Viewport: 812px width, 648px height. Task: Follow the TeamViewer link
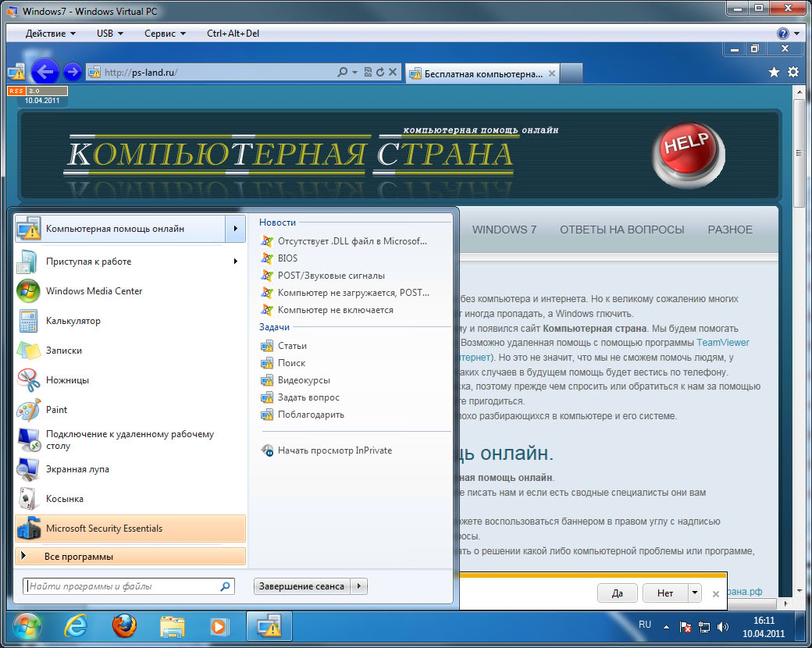point(722,343)
